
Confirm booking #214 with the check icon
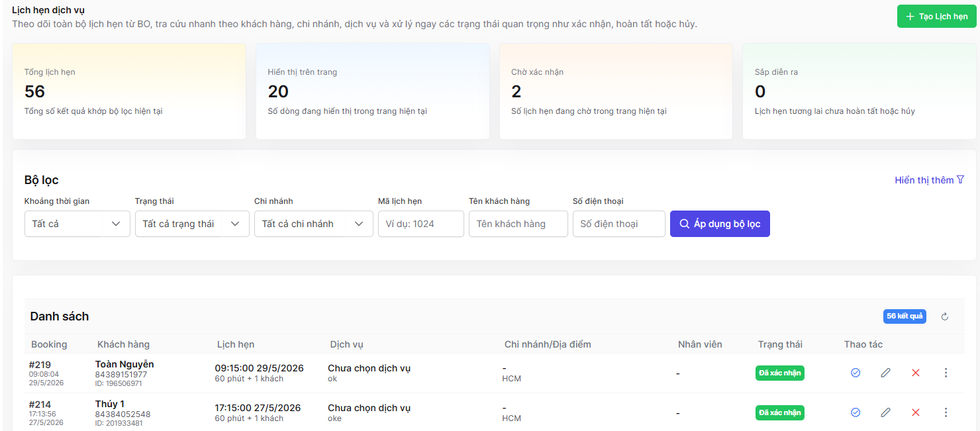856,412
